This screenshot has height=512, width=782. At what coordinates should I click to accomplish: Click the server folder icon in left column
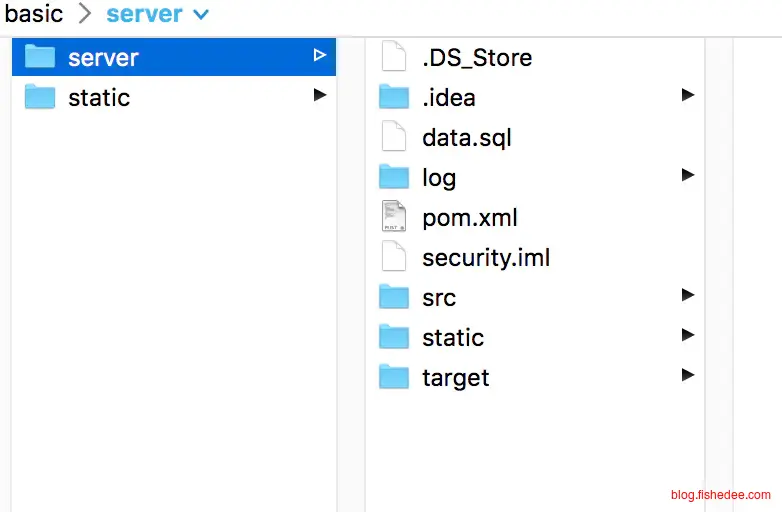(x=40, y=57)
